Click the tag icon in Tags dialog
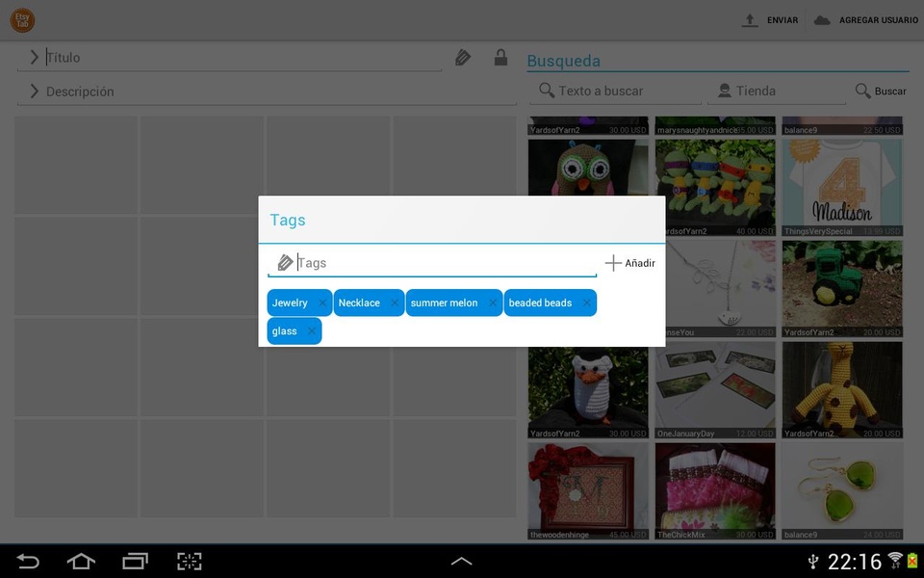Viewport: 924px width, 578px height. [x=285, y=262]
